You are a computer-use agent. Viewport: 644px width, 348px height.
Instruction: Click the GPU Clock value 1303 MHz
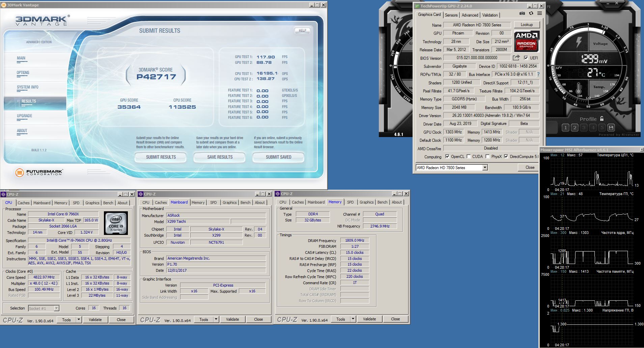click(453, 132)
